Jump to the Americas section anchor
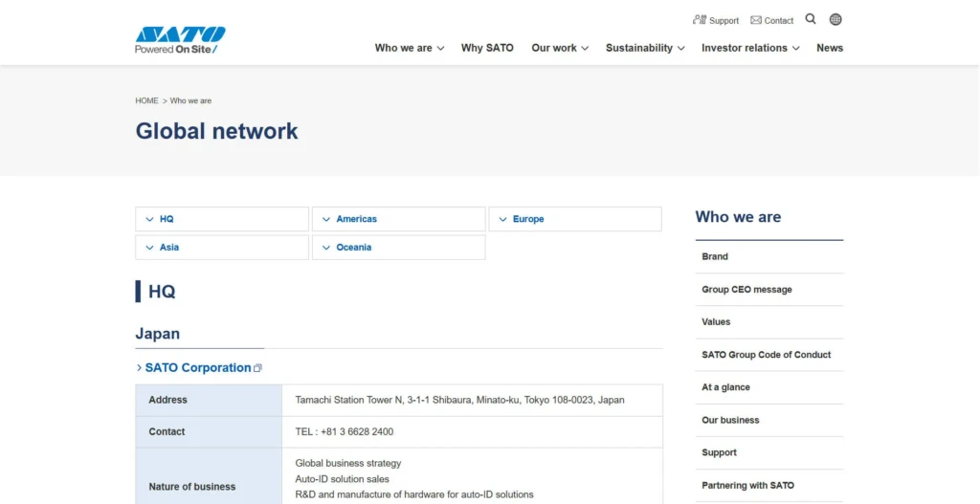 (399, 219)
